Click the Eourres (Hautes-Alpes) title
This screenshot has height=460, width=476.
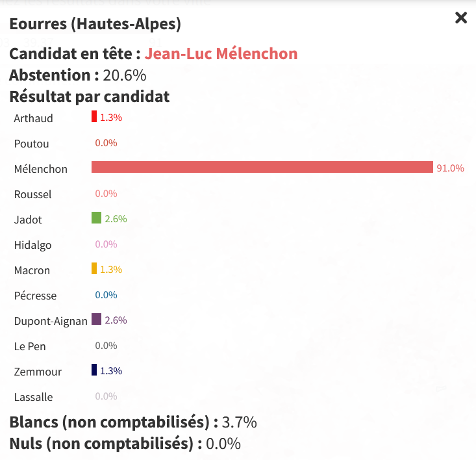[x=95, y=24]
